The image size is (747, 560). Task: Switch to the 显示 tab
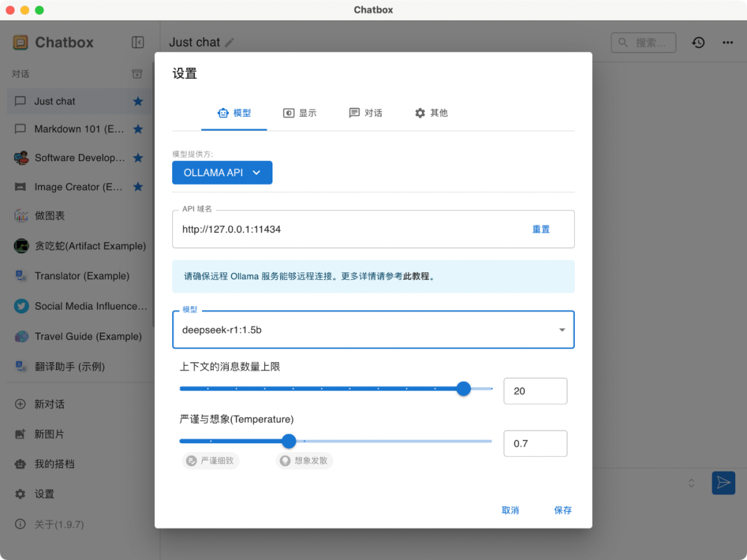[x=300, y=113]
